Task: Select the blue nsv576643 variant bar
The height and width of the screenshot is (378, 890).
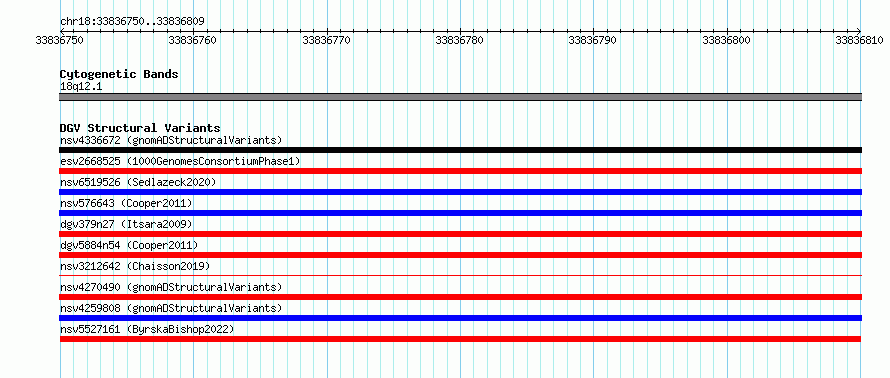Action: click(460, 213)
